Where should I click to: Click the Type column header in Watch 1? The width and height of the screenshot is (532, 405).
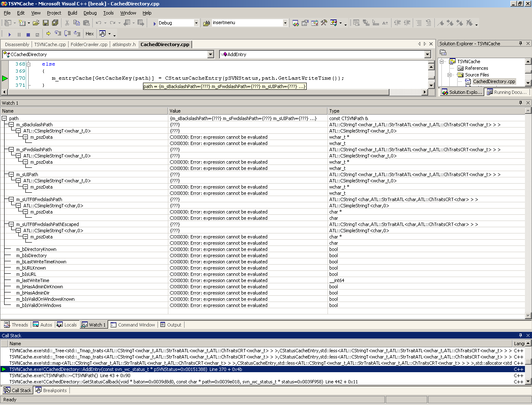426,111
